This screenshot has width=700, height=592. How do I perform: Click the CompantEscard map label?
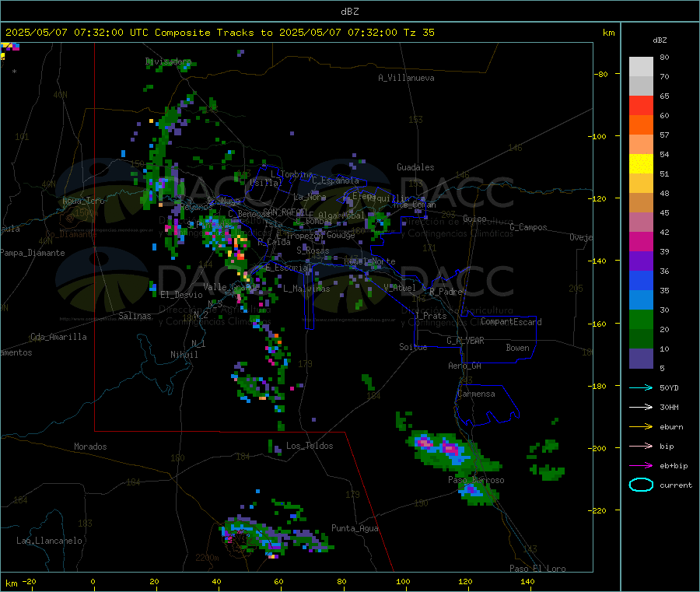pyautogui.click(x=511, y=322)
